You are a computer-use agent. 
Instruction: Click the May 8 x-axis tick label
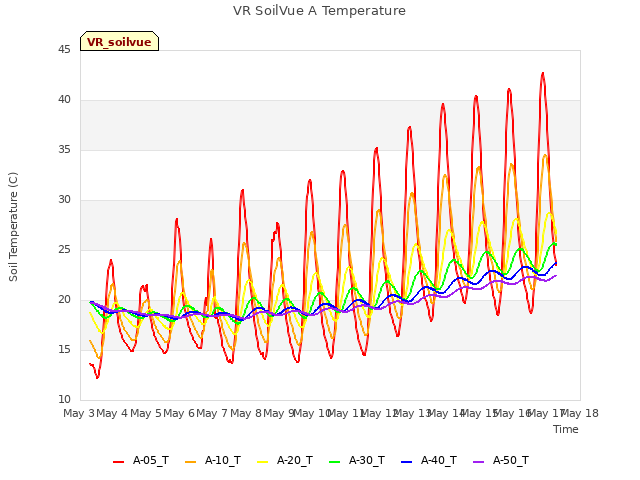click(246, 413)
